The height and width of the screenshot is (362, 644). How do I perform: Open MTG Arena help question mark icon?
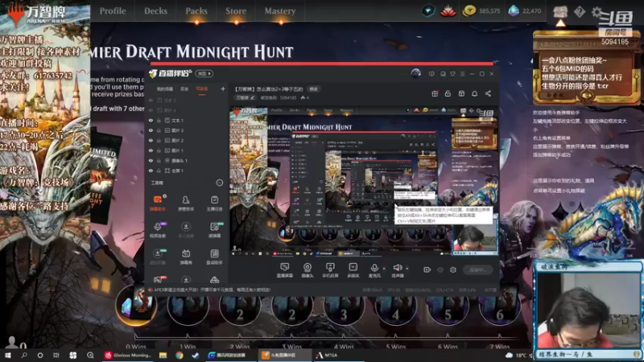pos(580,12)
